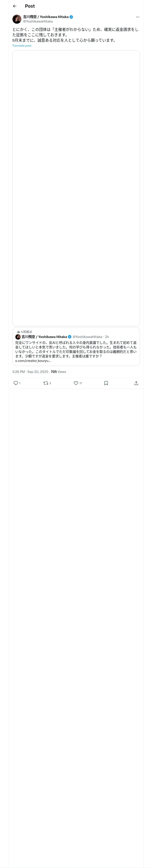
Task: Like the post with the heart icon
Action: tap(76, 383)
